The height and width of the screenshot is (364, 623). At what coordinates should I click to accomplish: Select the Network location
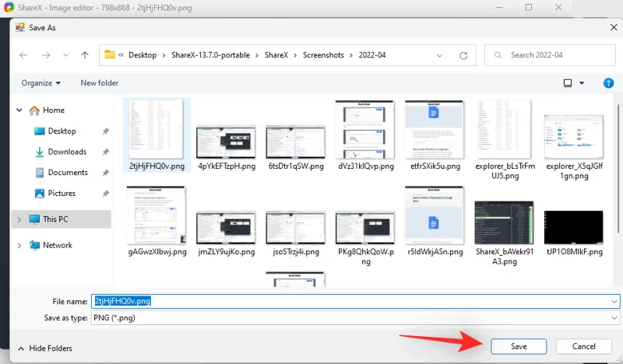57,245
